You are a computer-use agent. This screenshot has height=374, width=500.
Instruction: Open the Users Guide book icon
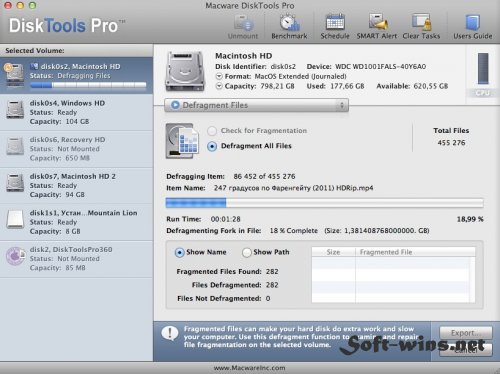click(473, 22)
